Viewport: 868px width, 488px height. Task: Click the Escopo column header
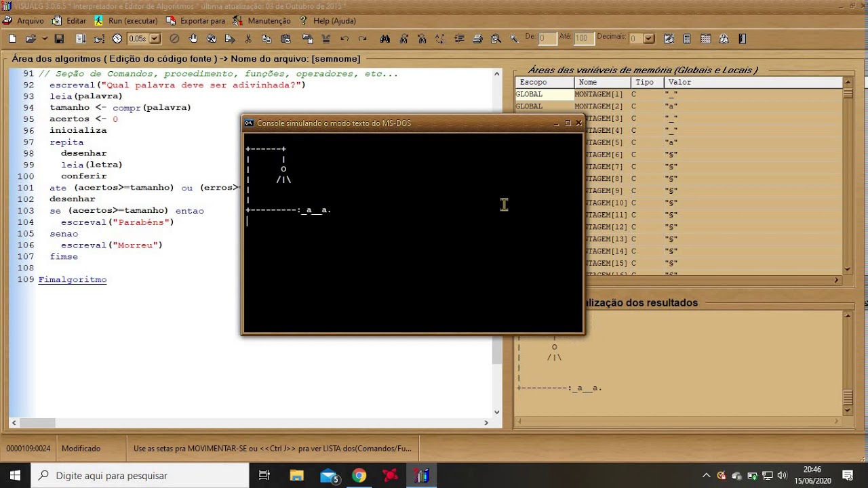pyautogui.click(x=544, y=82)
